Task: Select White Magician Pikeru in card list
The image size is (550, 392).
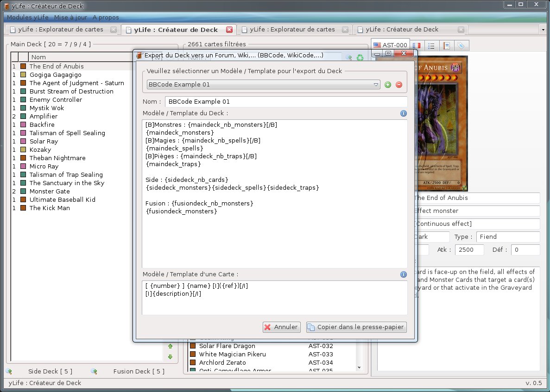Action: click(x=272, y=354)
